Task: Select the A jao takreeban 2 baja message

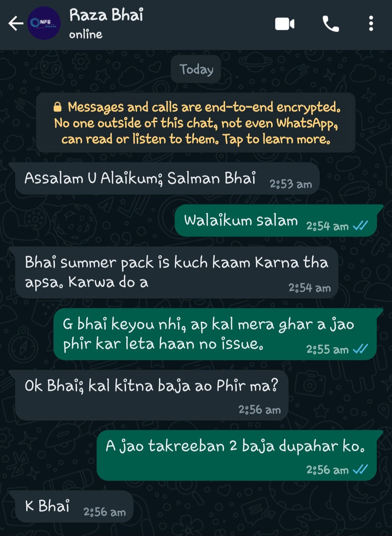Action: click(x=237, y=455)
